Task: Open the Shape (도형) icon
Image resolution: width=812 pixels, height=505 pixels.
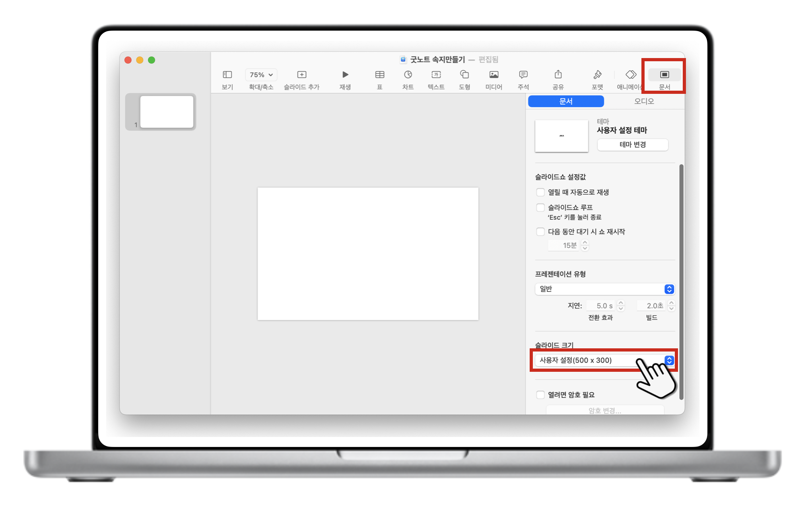Action: 464,75
